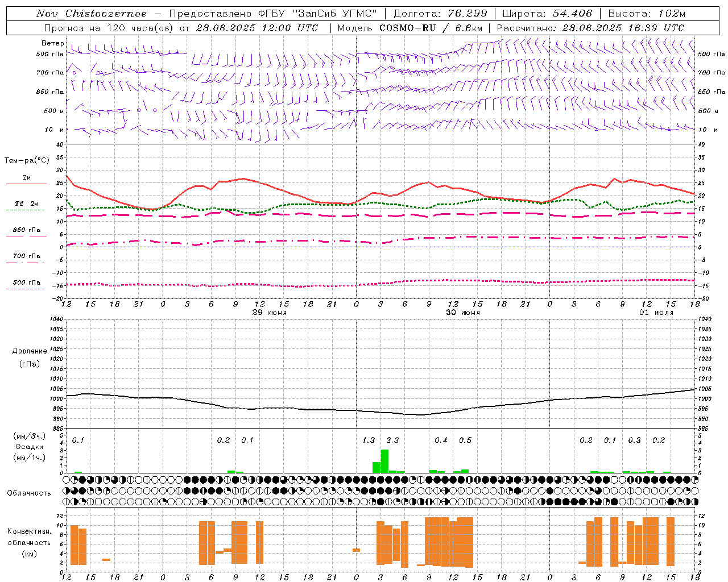Click the 3.3 precipitation amount

coord(392,440)
